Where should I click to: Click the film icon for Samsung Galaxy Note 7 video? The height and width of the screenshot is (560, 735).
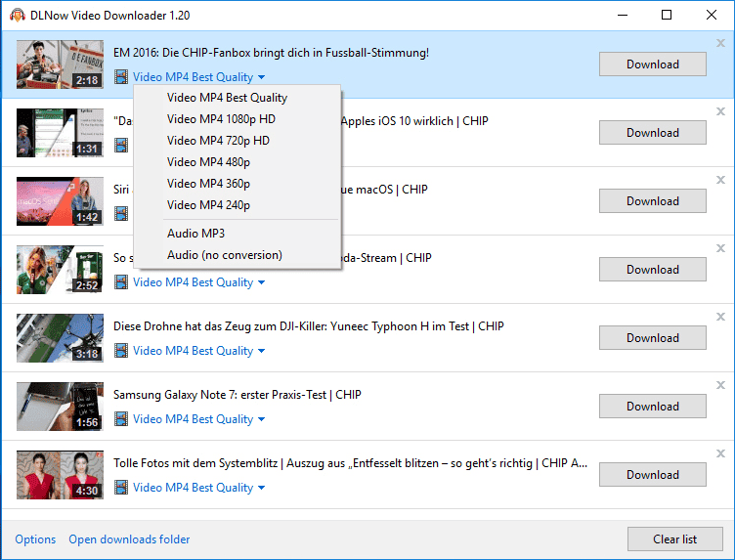click(121, 419)
